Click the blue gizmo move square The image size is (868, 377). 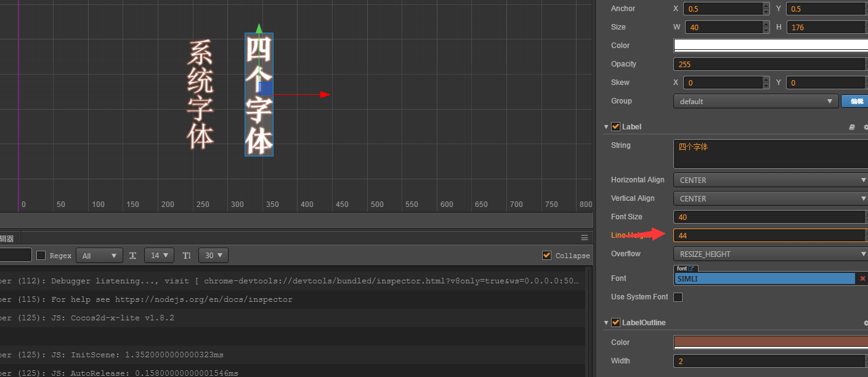(x=266, y=88)
